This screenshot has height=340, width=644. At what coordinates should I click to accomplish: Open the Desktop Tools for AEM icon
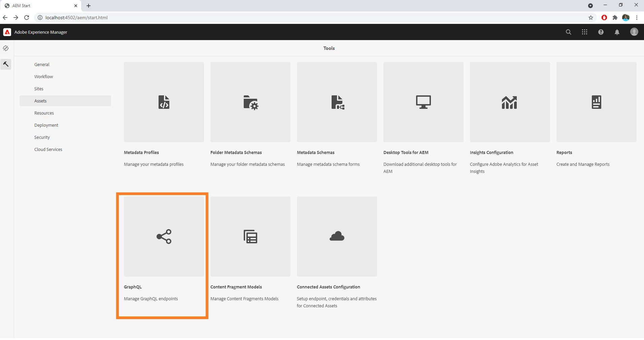(423, 102)
